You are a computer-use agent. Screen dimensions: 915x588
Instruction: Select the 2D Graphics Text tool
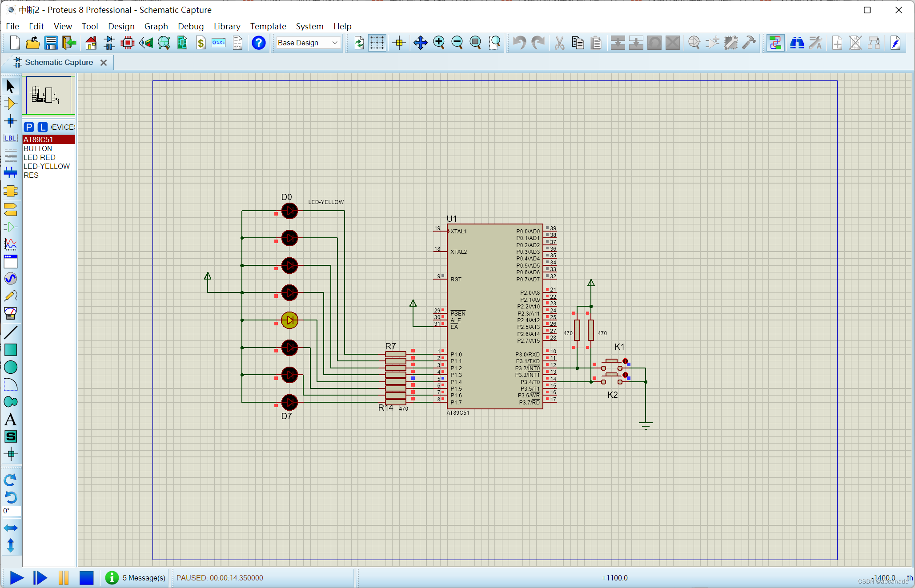point(11,419)
